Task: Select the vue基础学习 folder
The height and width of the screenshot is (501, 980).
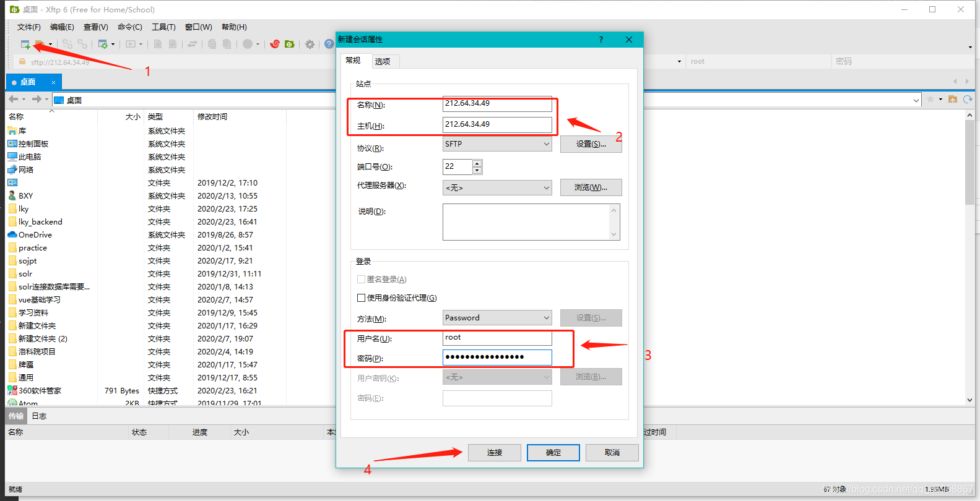Action: [40, 299]
